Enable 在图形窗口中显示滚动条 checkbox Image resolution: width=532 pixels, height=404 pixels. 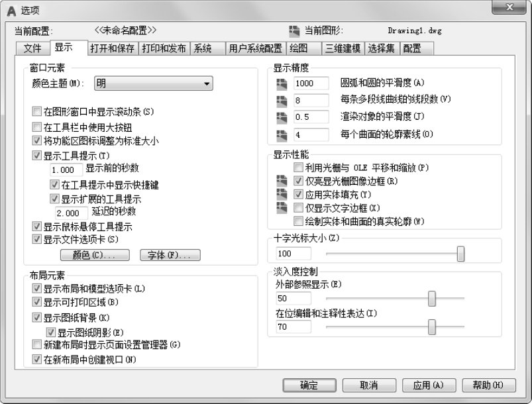pyautogui.click(x=36, y=111)
